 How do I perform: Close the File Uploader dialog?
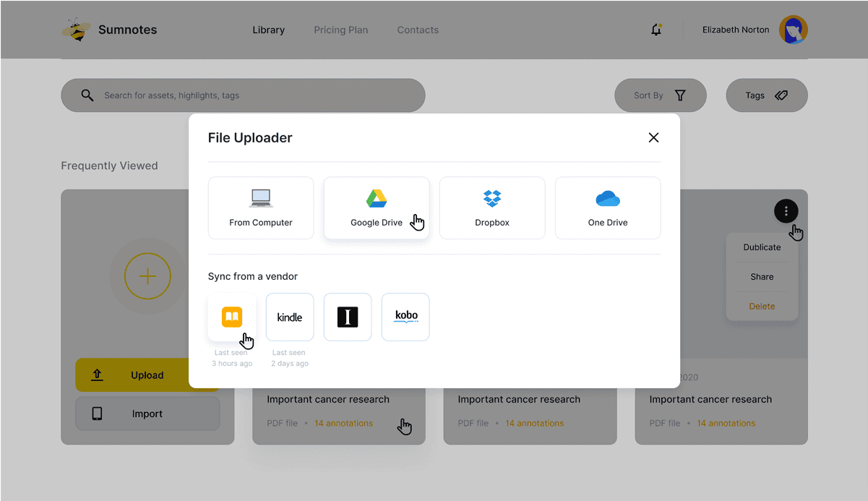pyautogui.click(x=653, y=137)
